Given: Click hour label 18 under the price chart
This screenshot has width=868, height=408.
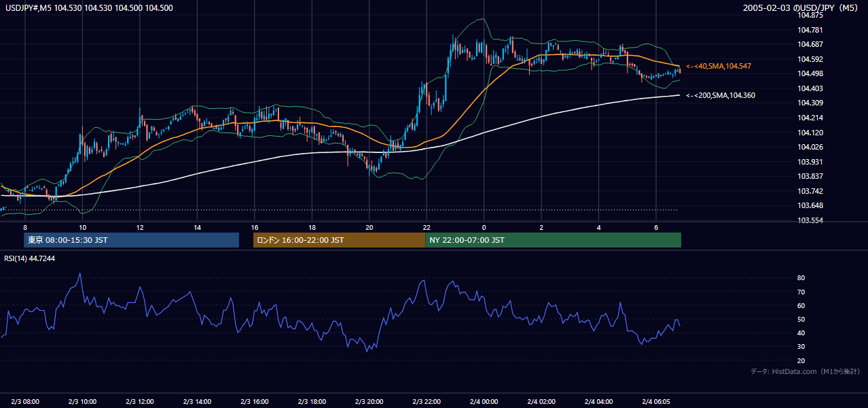Looking at the screenshot, I should (312, 227).
